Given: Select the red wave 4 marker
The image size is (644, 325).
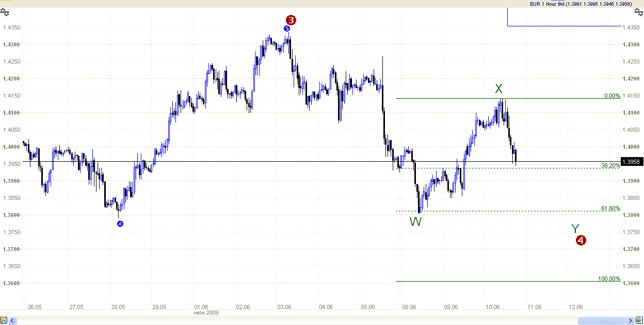Looking at the screenshot, I should pos(581,240).
